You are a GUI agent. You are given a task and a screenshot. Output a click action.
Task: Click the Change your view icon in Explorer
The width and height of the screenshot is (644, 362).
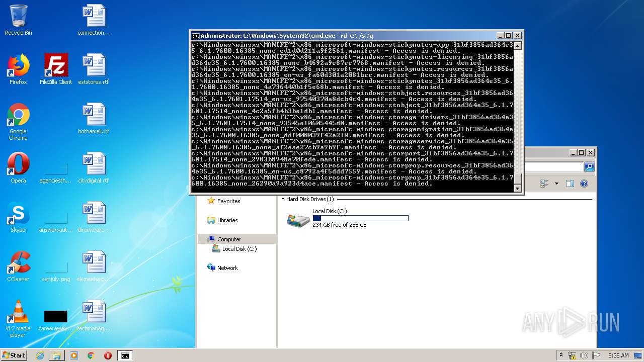pyautogui.click(x=544, y=184)
